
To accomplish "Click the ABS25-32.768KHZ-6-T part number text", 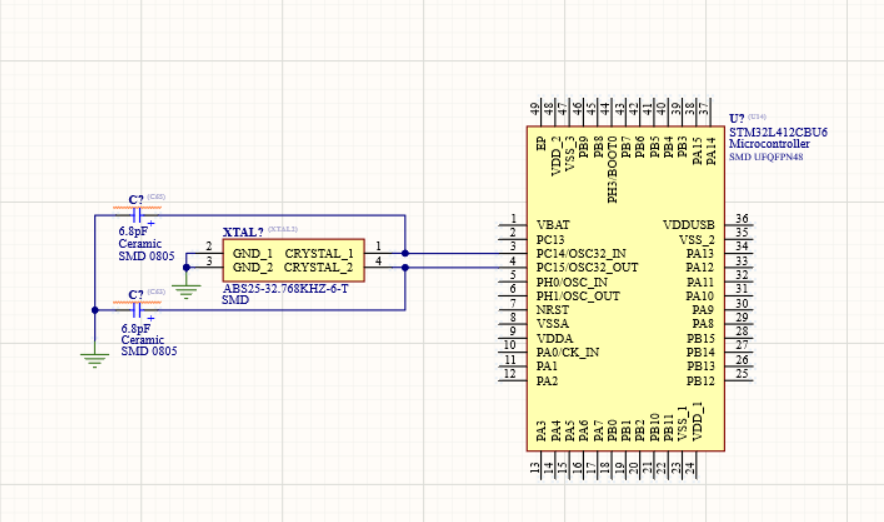I will [x=285, y=289].
